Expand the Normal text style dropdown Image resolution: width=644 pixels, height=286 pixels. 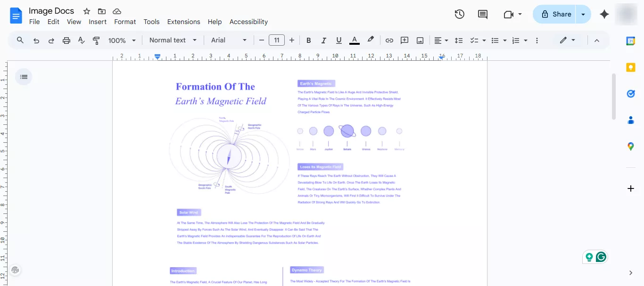(173, 41)
